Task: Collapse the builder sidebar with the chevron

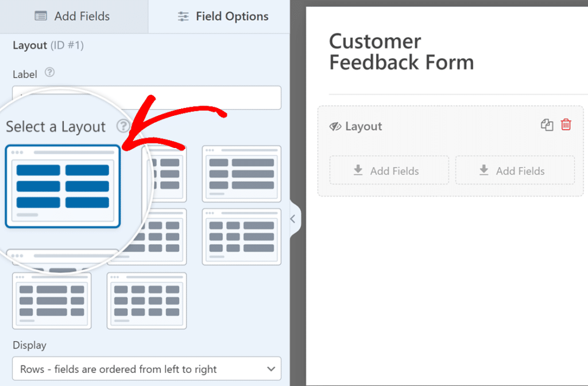Action: point(293,219)
